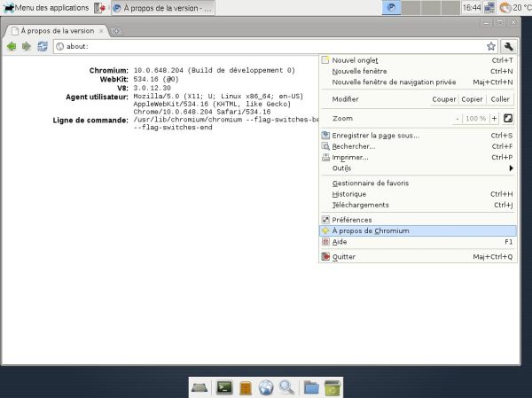Open the orange notebook dock icon

click(246, 388)
